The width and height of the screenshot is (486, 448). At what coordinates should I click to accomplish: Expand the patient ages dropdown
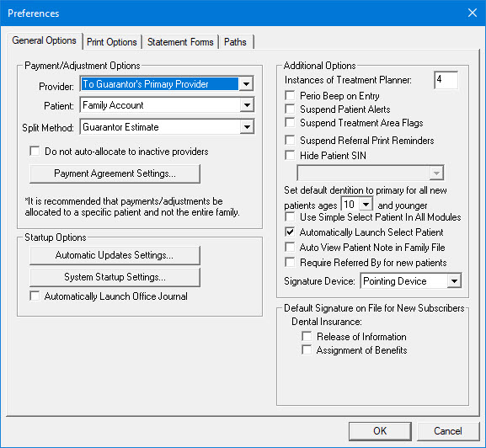click(366, 205)
